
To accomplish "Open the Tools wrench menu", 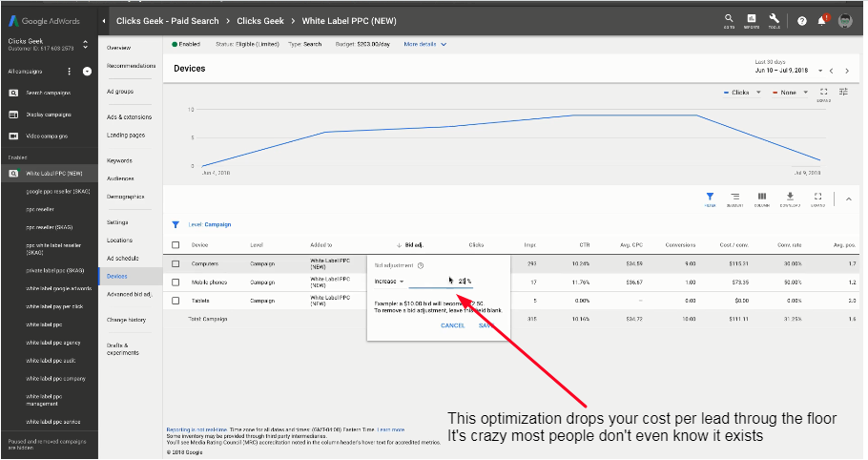I will [x=774, y=19].
